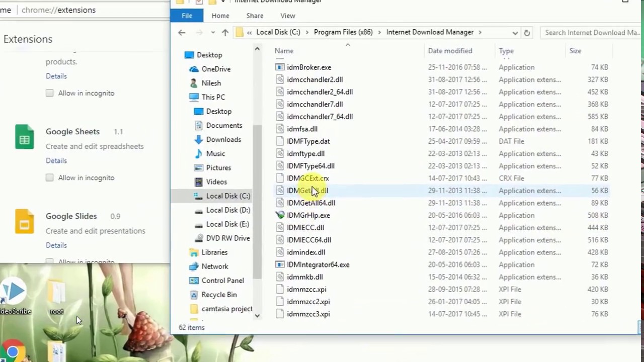The height and width of the screenshot is (362, 644).
Task: Switch to the View ribbon tab
Action: click(x=288, y=16)
